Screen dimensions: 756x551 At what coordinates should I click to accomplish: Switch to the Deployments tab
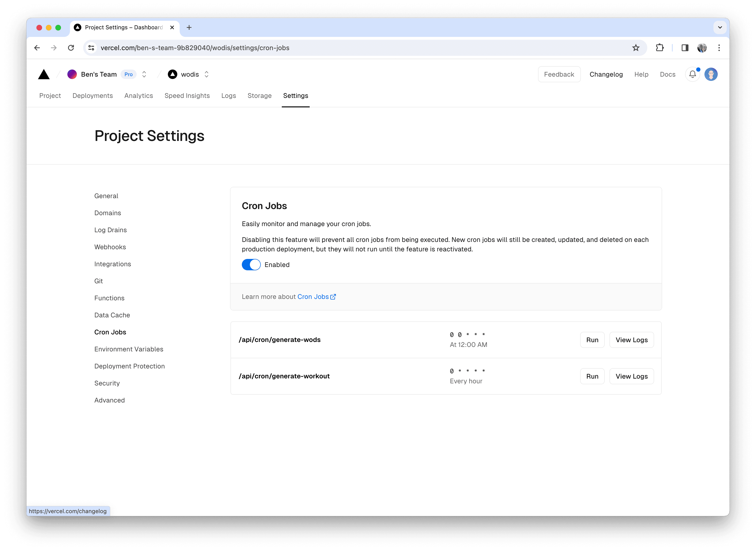(x=92, y=96)
